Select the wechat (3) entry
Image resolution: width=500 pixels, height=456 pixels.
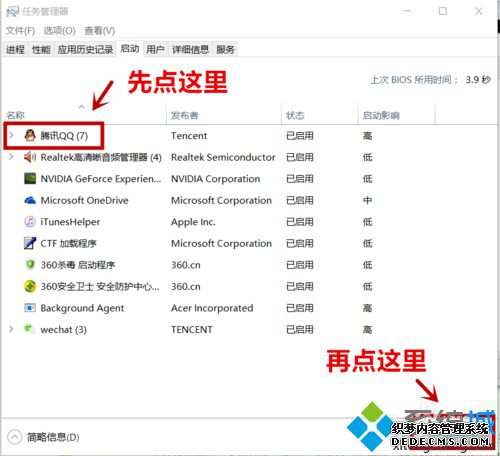point(63,330)
